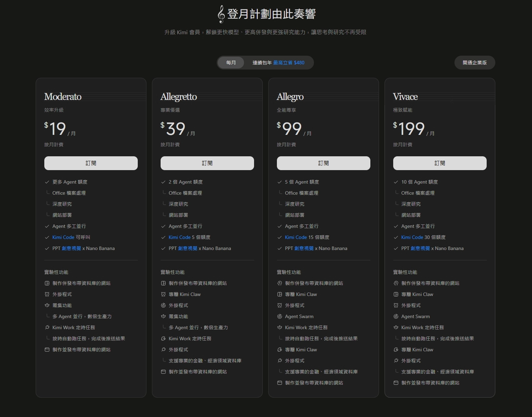Click the Agent Swarm icon in the Allegro card
This screenshot has width=532, height=417.
pyautogui.click(x=280, y=316)
